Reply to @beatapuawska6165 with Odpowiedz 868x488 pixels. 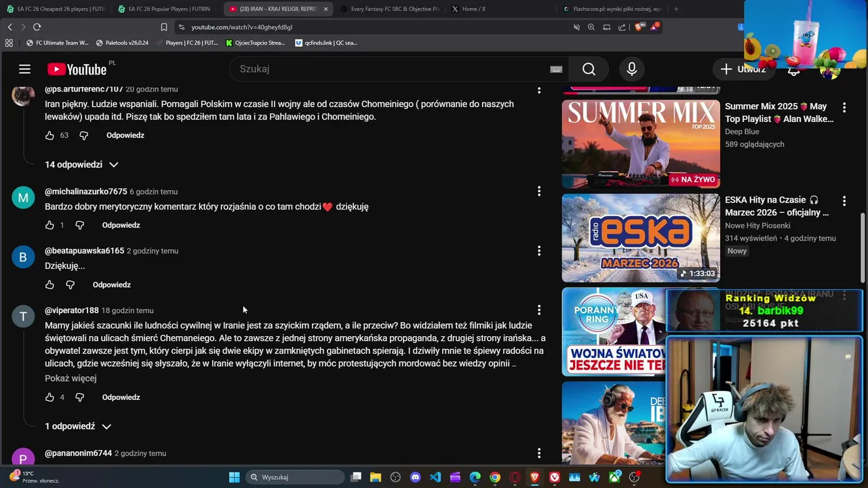[x=112, y=285]
